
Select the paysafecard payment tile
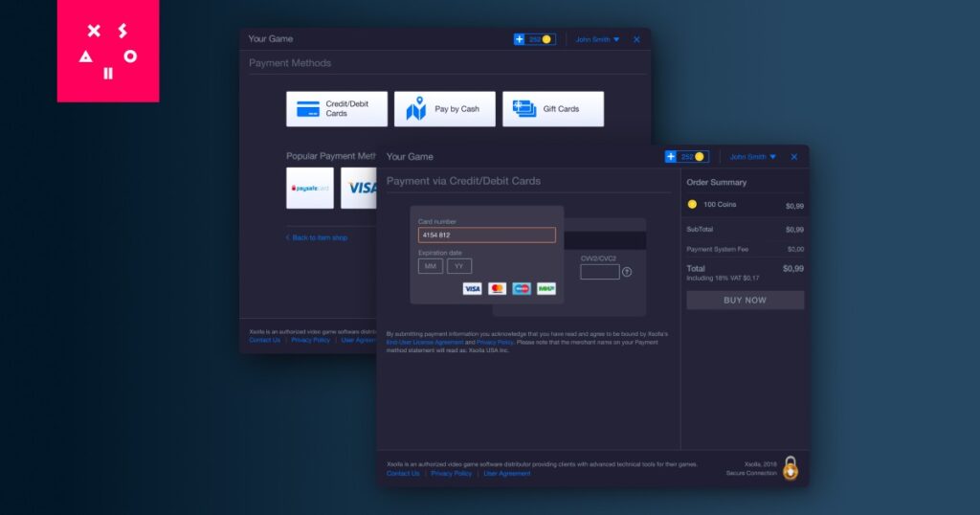coord(310,189)
